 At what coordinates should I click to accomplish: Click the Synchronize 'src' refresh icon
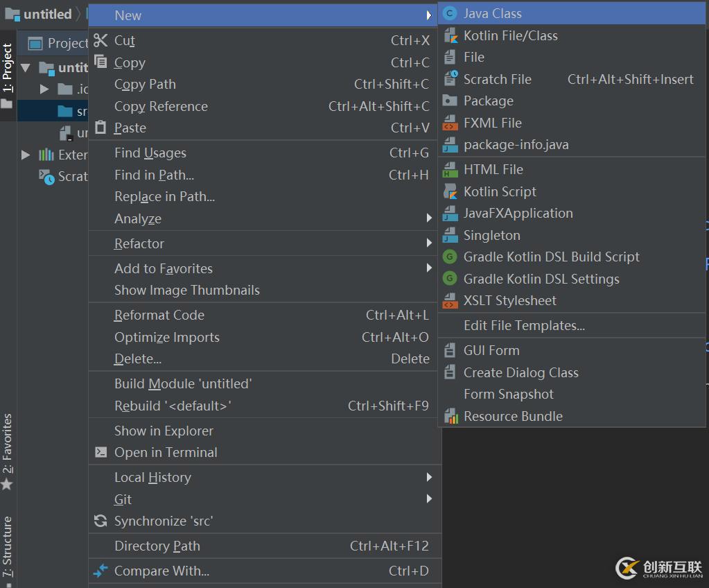coord(100,521)
